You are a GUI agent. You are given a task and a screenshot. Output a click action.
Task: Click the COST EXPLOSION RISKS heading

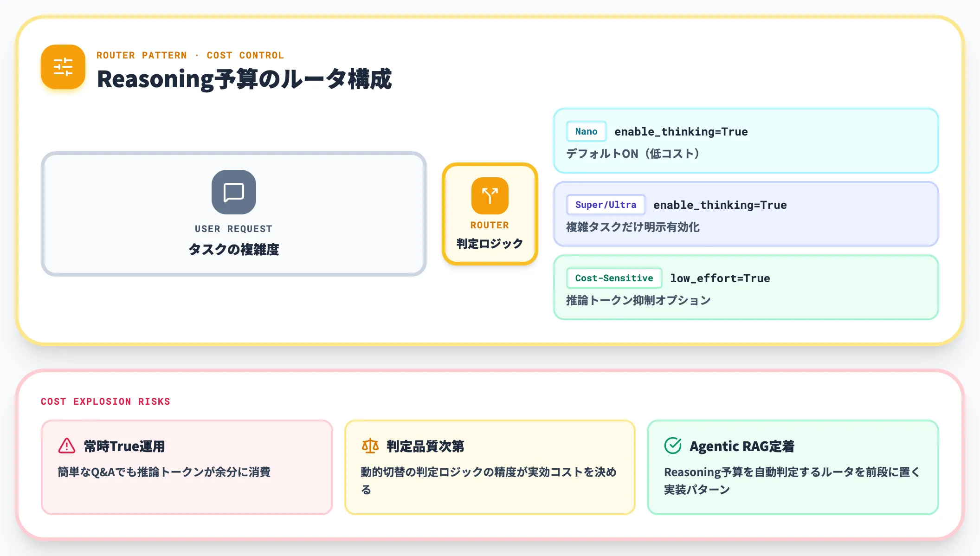click(105, 401)
